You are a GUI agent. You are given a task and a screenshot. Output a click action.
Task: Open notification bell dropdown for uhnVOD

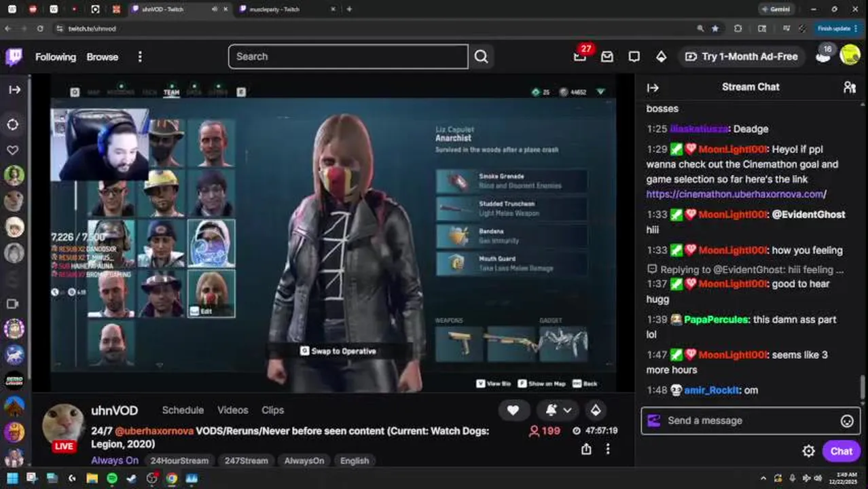pos(558,410)
